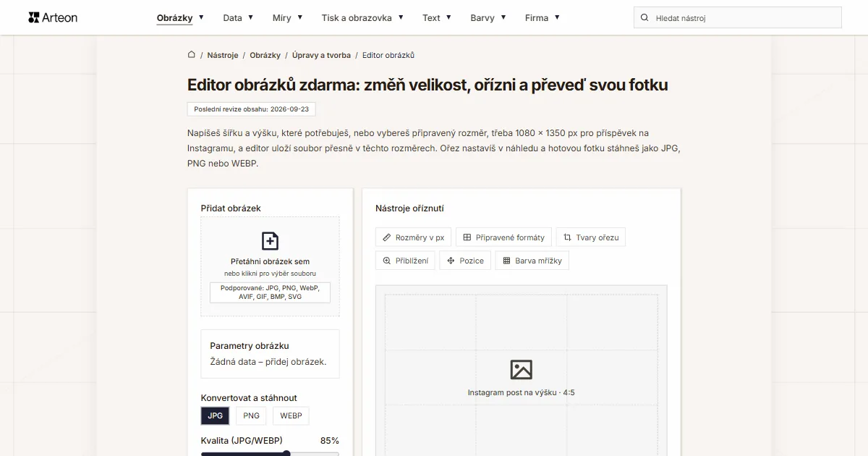Image resolution: width=868 pixels, height=456 pixels.
Task: Expand the arrow beside Data
Action: (x=250, y=17)
